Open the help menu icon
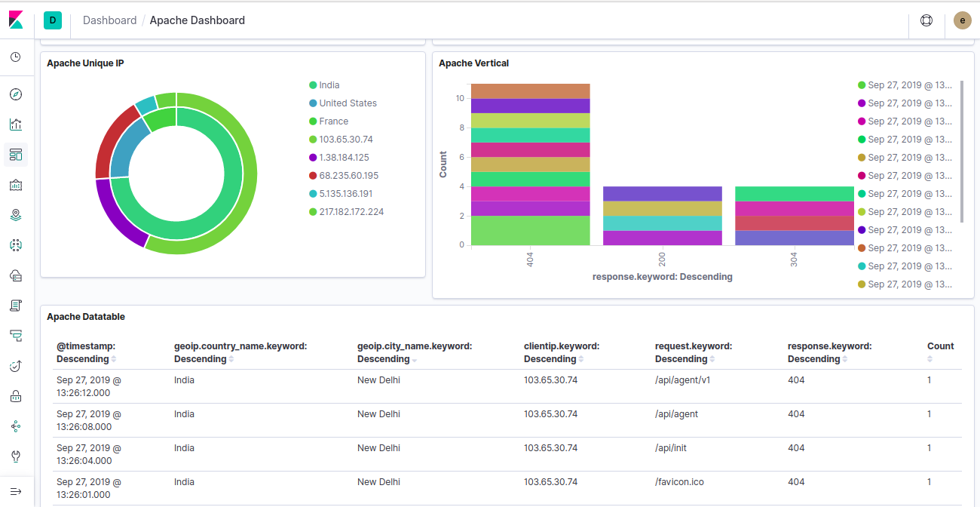The width and height of the screenshot is (980, 507). (926, 21)
